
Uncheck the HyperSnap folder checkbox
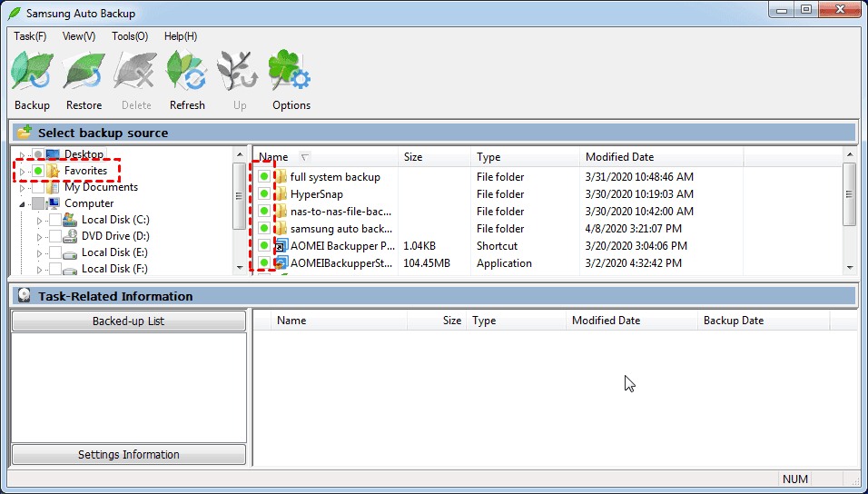coord(264,194)
